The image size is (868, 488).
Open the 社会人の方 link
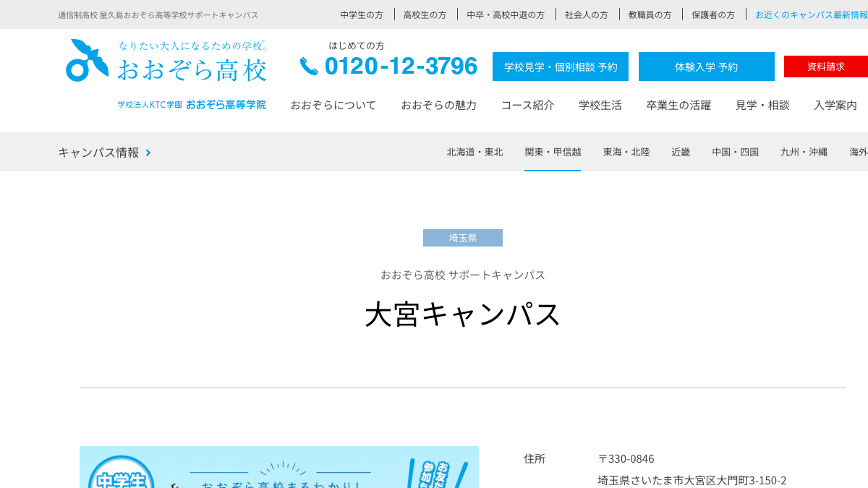tap(587, 14)
